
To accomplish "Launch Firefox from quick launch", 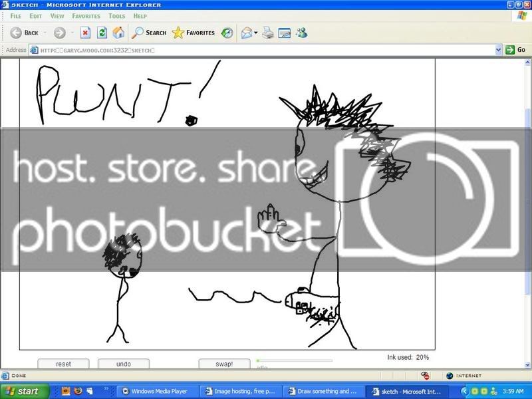I will (78, 391).
